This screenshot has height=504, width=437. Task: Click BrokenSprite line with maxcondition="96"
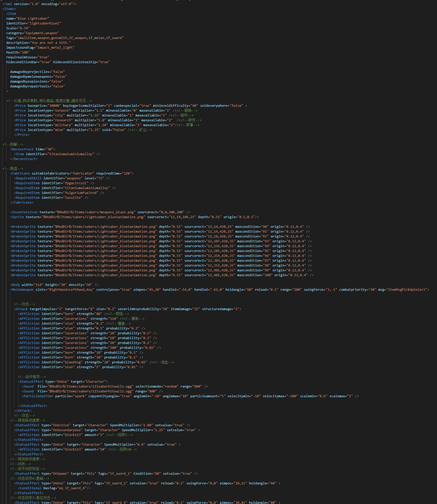tap(161, 256)
